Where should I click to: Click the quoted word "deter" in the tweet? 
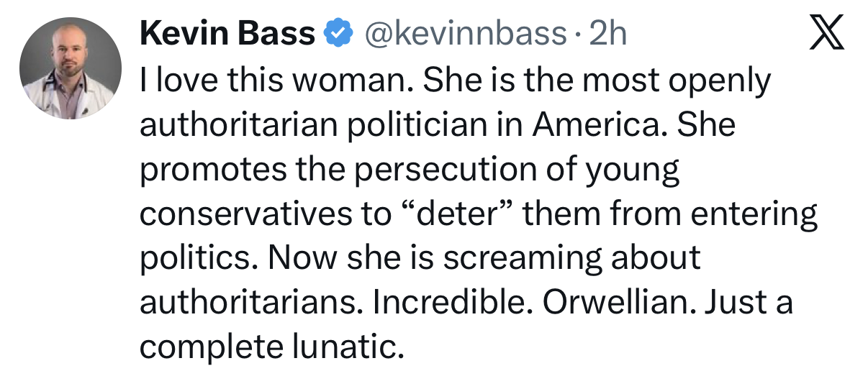pyautogui.click(x=456, y=214)
